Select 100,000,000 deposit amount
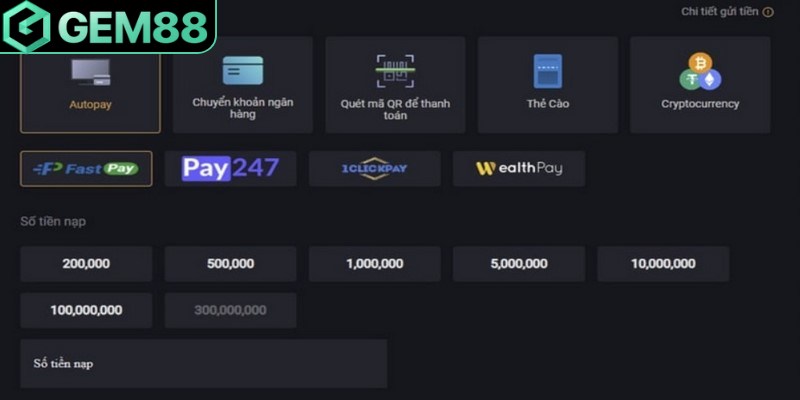Screen dimensions: 800x400 pyautogui.click(x=86, y=310)
